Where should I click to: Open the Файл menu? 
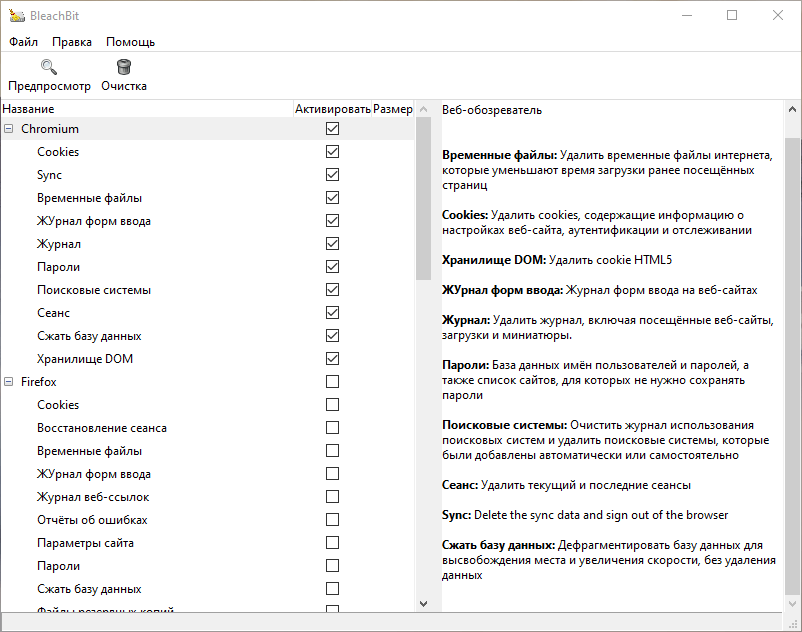[x=24, y=42]
